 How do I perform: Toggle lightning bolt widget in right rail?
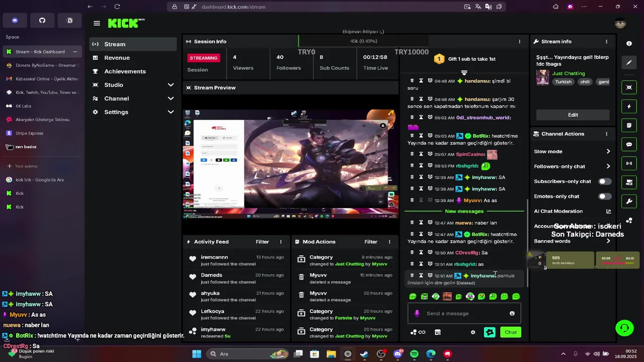click(629, 107)
